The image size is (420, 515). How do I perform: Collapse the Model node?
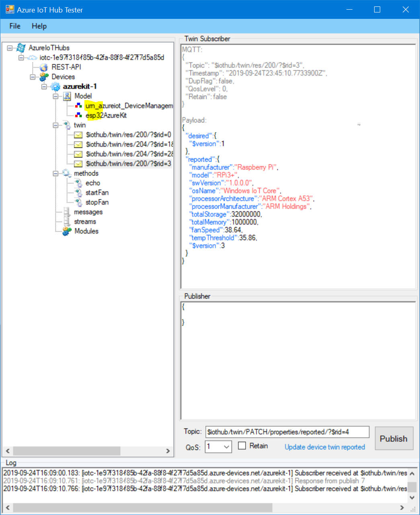56,96
